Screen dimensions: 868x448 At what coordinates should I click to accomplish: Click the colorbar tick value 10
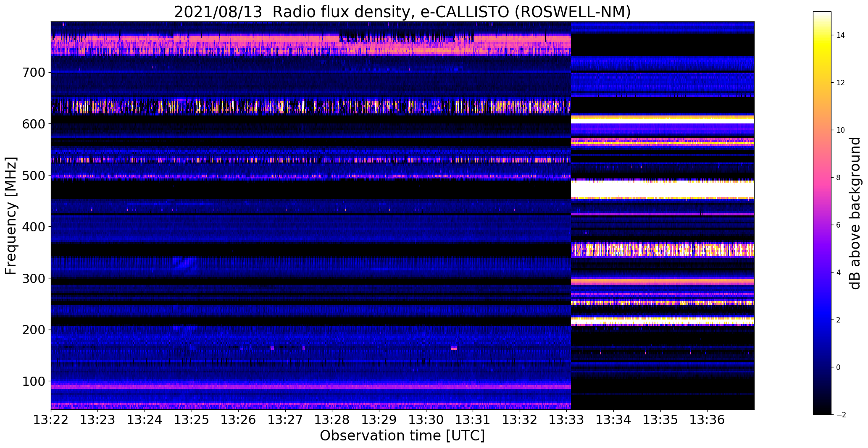point(841,130)
